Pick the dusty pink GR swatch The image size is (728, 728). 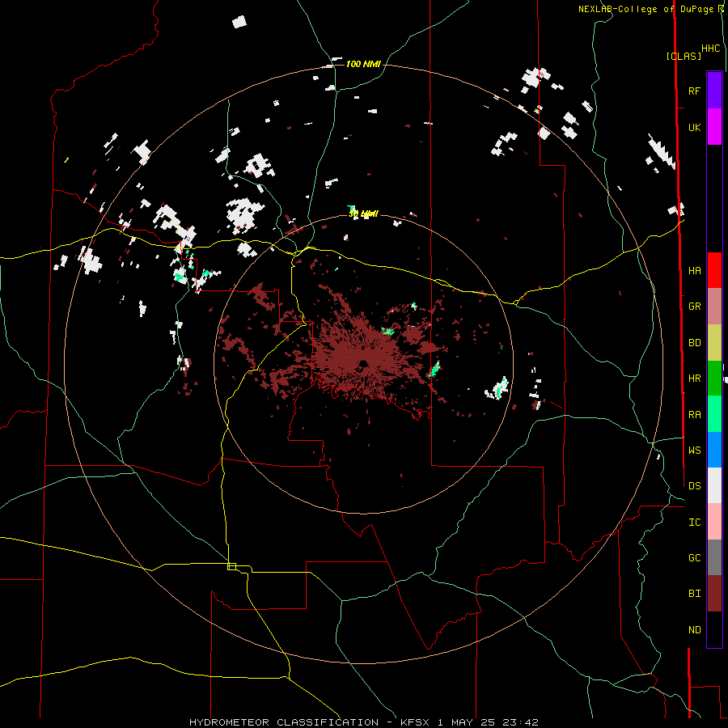point(714,307)
